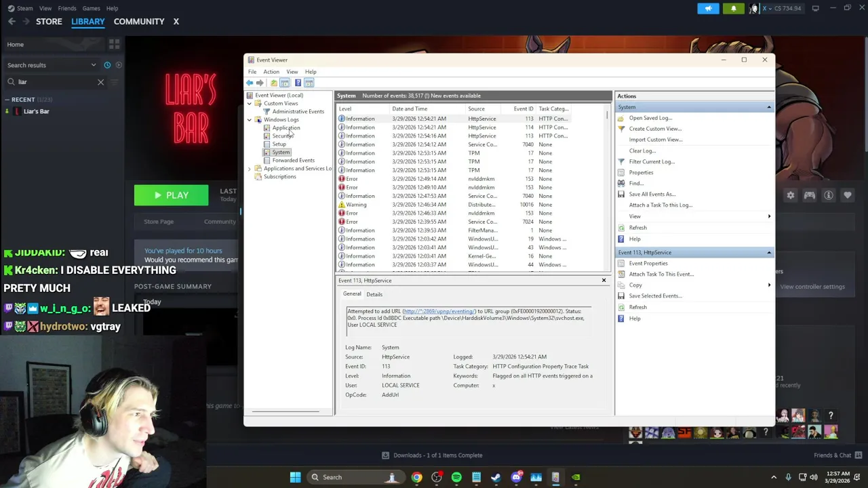Click Create Custom View action
Viewport: 868px width, 488px height.
(x=655, y=128)
